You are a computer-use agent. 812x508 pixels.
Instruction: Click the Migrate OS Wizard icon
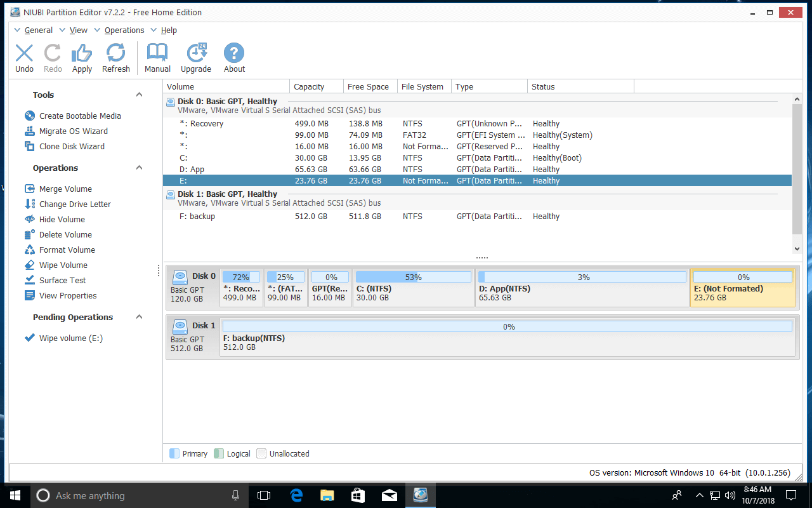click(x=29, y=131)
